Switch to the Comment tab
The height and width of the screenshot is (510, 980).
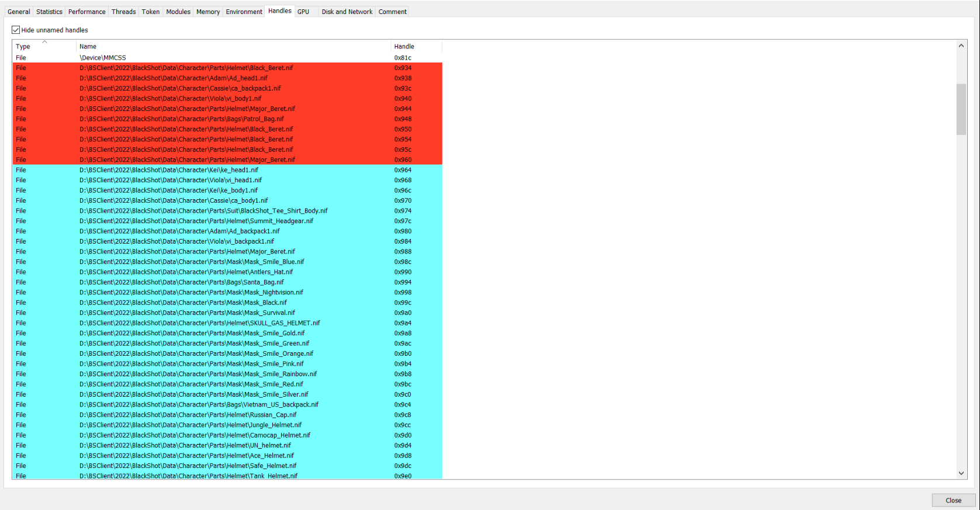pyautogui.click(x=393, y=12)
